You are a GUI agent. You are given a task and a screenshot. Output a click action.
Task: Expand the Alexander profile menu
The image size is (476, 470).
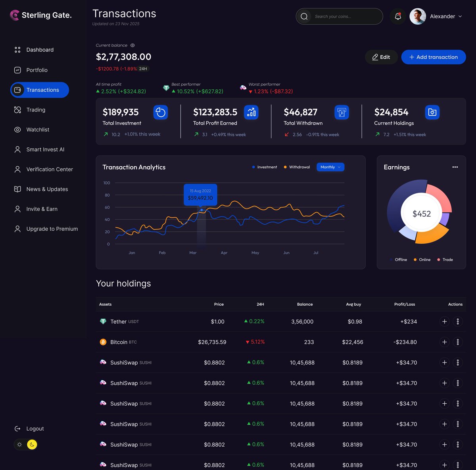pos(445,16)
